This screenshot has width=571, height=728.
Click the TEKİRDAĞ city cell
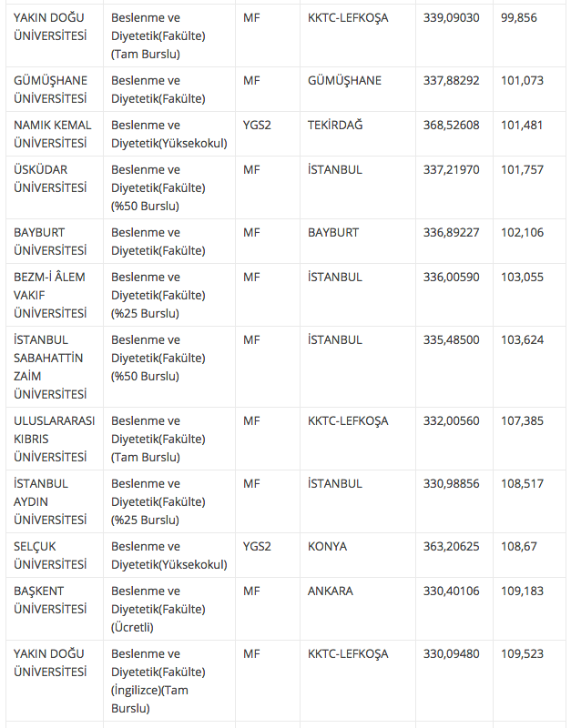335,125
